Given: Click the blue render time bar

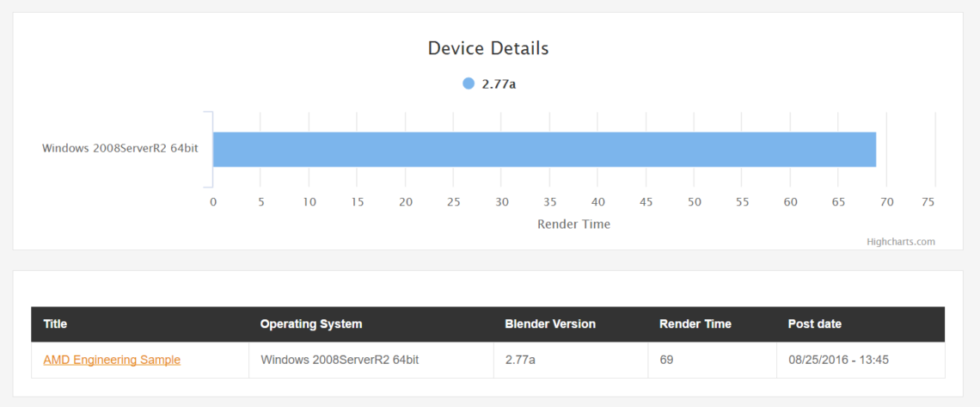Looking at the screenshot, I should click(544, 150).
